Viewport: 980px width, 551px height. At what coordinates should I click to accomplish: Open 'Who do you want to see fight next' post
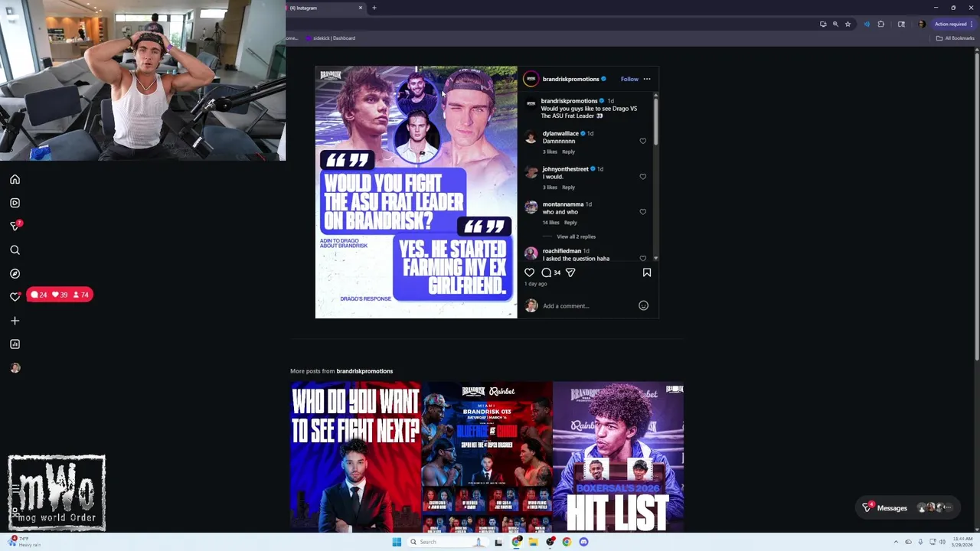click(355, 456)
